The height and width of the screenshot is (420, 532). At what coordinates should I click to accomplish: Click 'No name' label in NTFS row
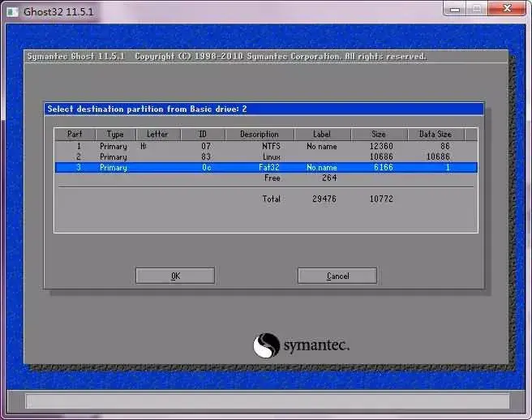click(322, 146)
